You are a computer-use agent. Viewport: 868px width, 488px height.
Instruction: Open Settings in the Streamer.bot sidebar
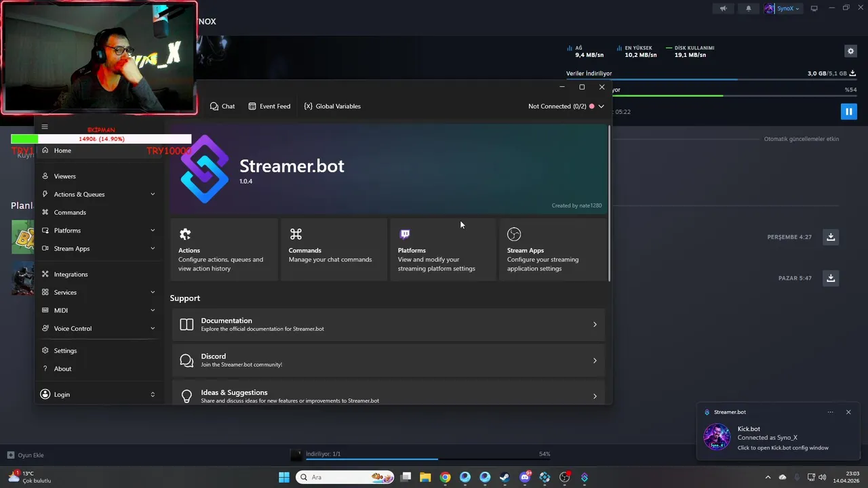pos(100,350)
